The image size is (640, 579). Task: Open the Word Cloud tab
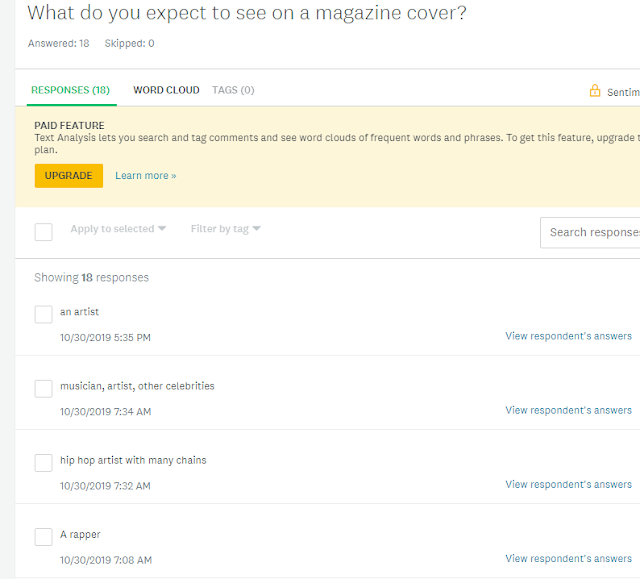[166, 90]
